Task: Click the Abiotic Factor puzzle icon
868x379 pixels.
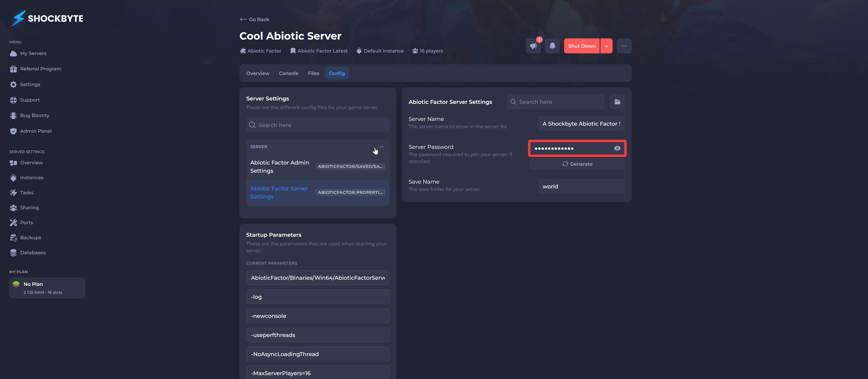Action: point(243,51)
